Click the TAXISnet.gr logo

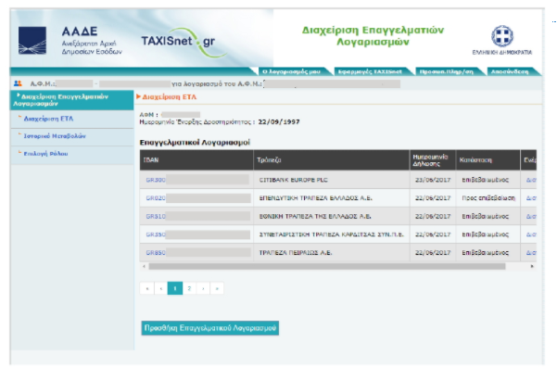coord(177,43)
